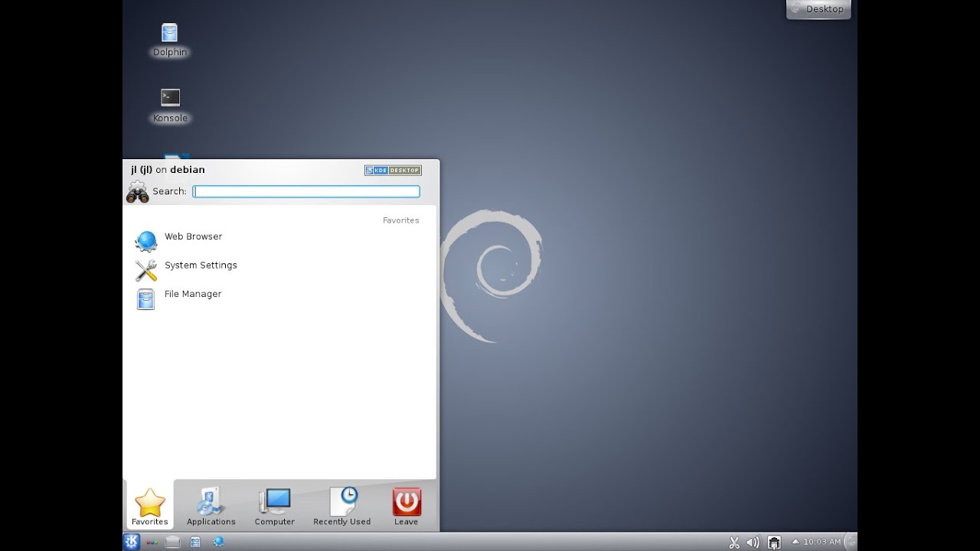Expand hidden system tray icons arrow
The image size is (980, 551).
coord(795,542)
